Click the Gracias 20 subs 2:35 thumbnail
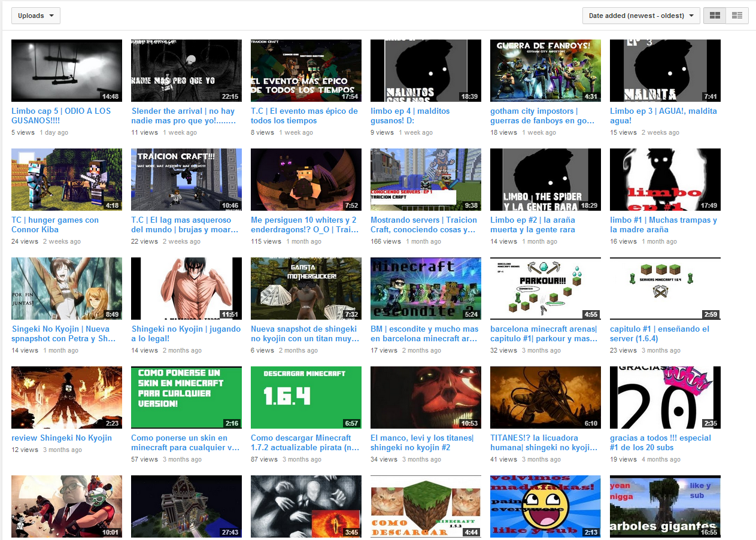Viewport: 756px width, 540px height. 665,398
